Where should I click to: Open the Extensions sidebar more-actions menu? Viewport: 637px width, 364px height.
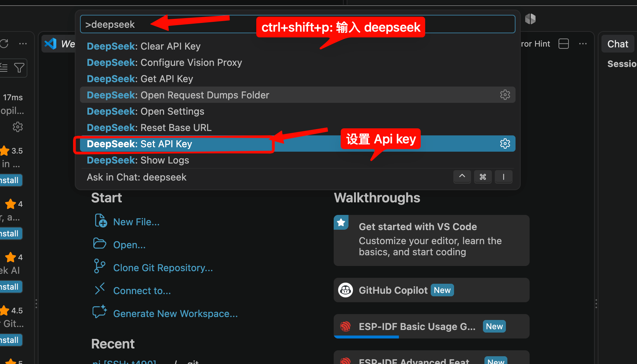[23, 44]
